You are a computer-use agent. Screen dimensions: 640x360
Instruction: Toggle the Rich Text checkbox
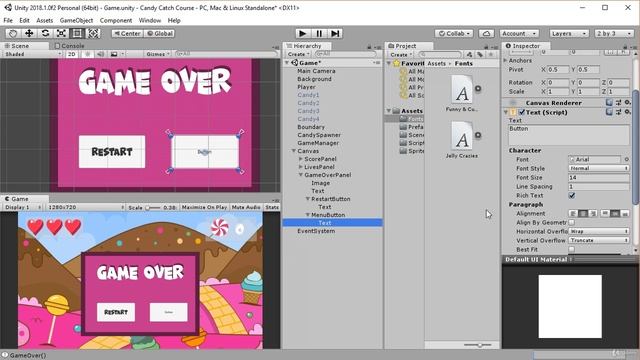coord(572,196)
